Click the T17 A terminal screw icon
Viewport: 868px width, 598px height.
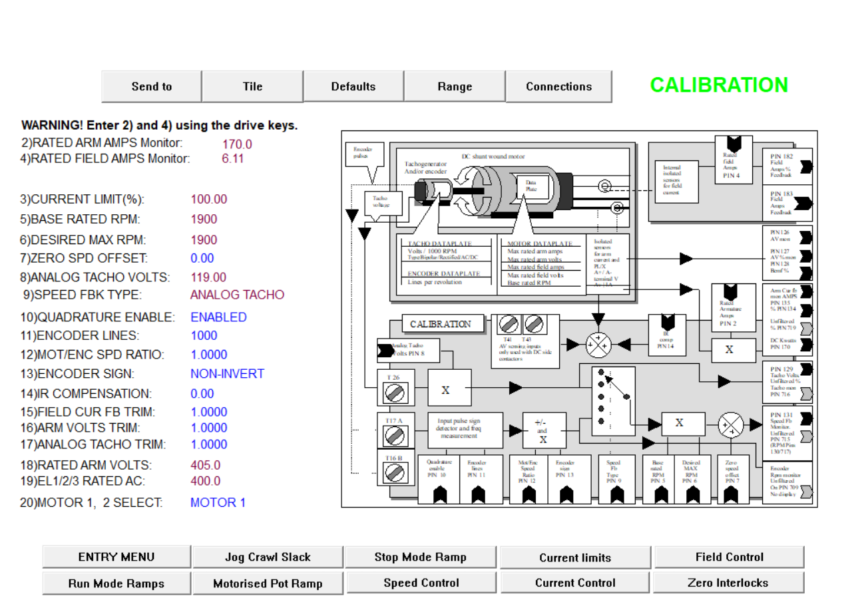point(397,436)
